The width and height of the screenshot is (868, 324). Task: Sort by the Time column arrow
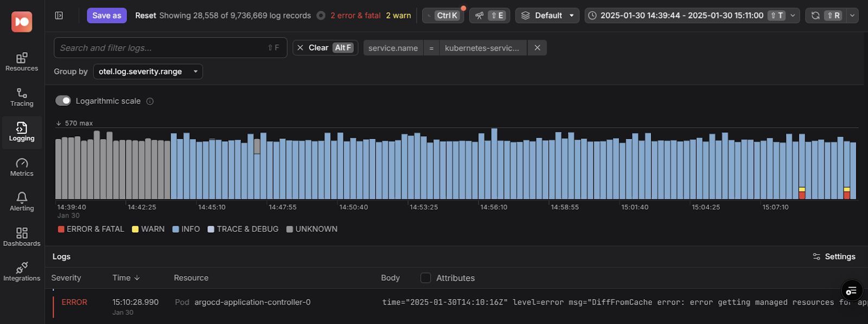137,278
